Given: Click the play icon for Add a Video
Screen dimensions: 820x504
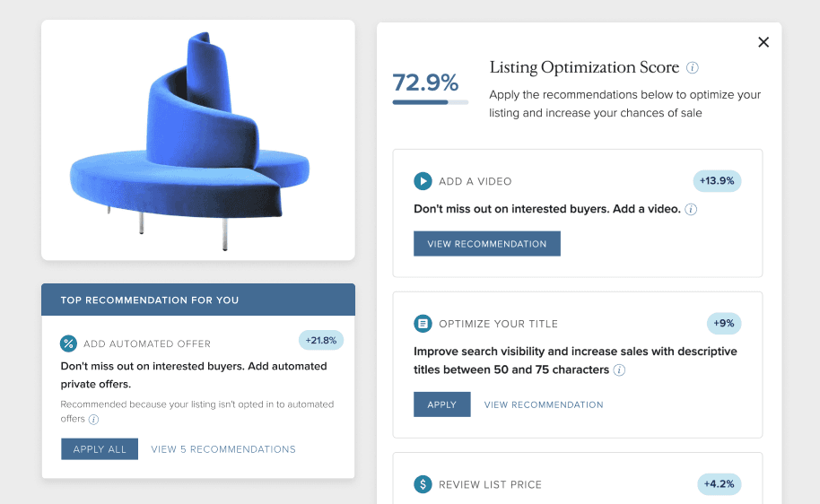Looking at the screenshot, I should (423, 181).
